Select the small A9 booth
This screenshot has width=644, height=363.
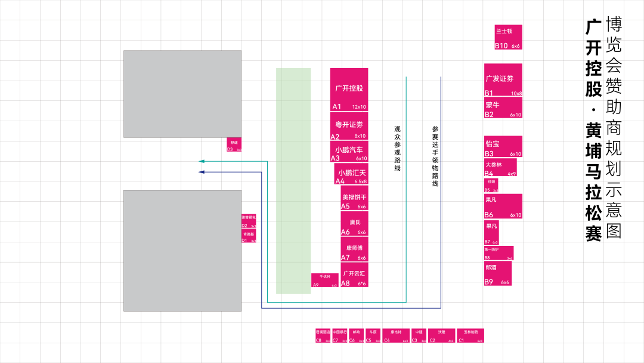tap(325, 280)
